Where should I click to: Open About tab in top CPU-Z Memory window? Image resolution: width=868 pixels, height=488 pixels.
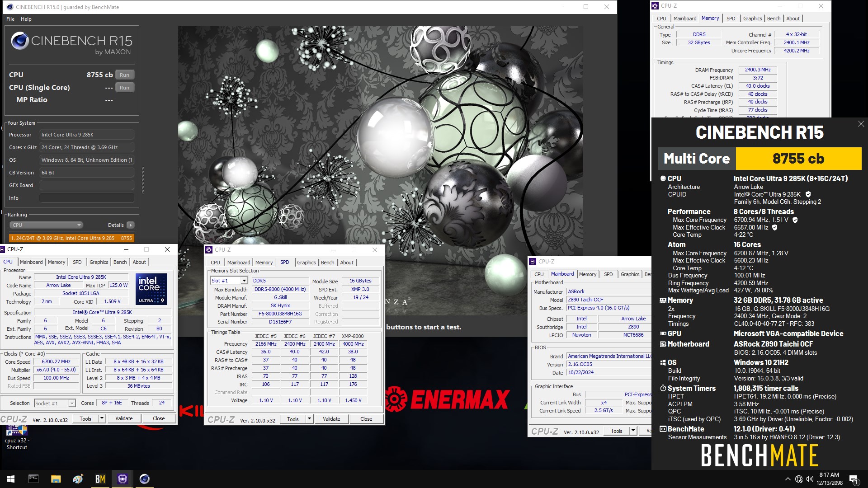793,19
